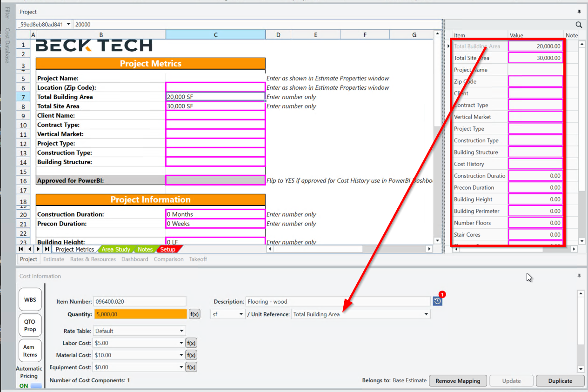Jump to first sheet tab arrow

pyautogui.click(x=21, y=250)
